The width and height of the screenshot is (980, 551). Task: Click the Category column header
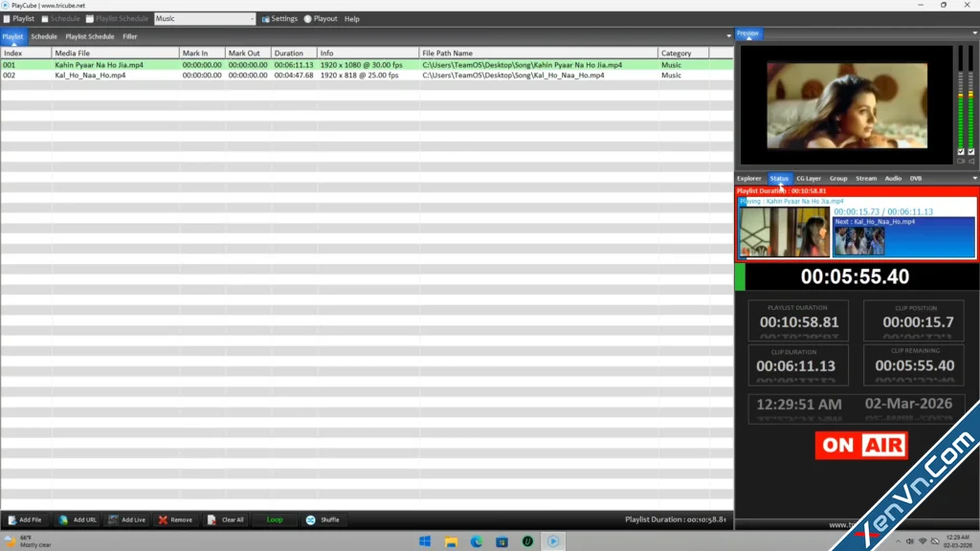[x=683, y=54]
